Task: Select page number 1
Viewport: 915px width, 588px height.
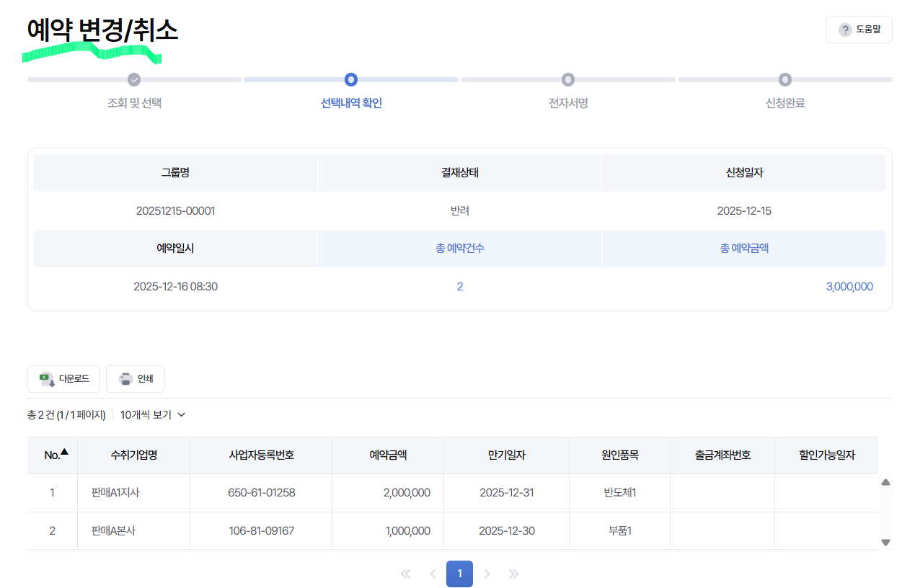Action: pyautogui.click(x=459, y=574)
